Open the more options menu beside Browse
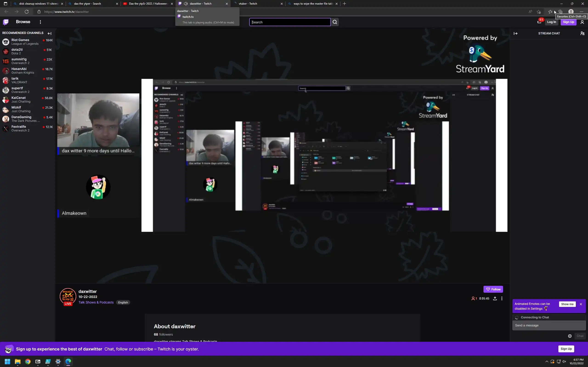This screenshot has width=588, height=367. (x=40, y=22)
